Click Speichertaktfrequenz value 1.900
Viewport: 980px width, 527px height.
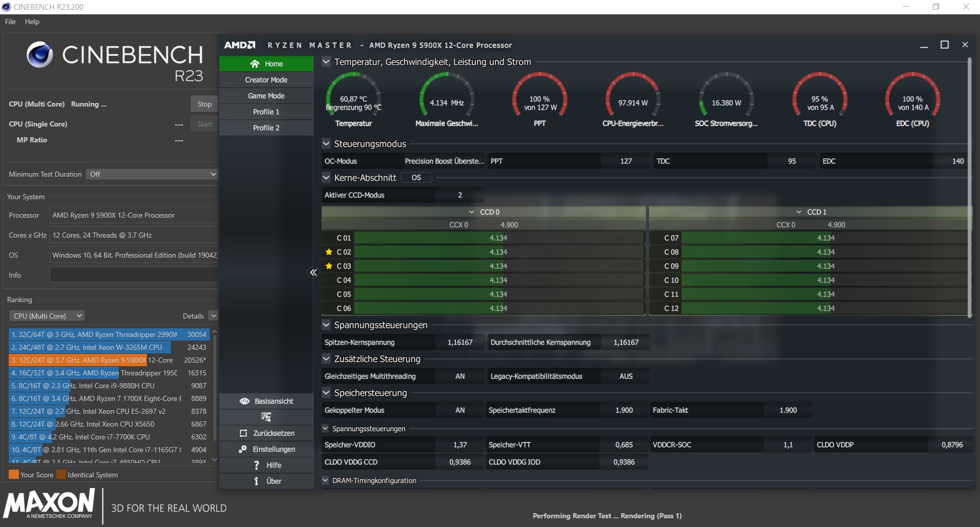[x=624, y=410]
